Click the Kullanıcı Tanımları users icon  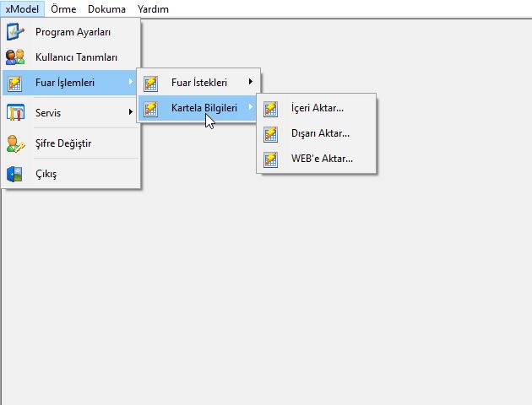coord(16,57)
